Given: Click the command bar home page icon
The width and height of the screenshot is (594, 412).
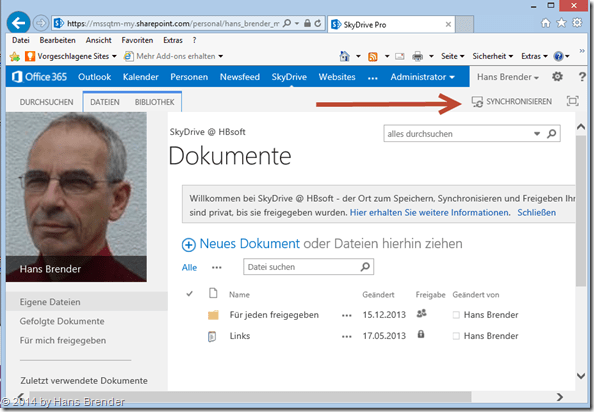Looking at the screenshot, I should (x=344, y=56).
